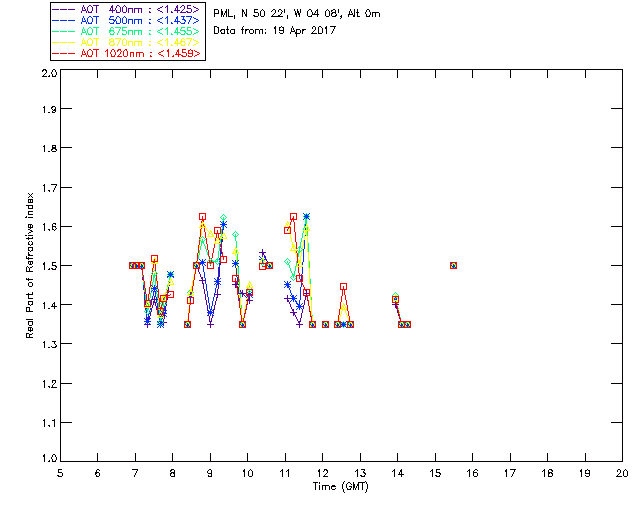640x512 pixels.
Task: Click the y-axis tick label 2.0
Action: pos(49,73)
